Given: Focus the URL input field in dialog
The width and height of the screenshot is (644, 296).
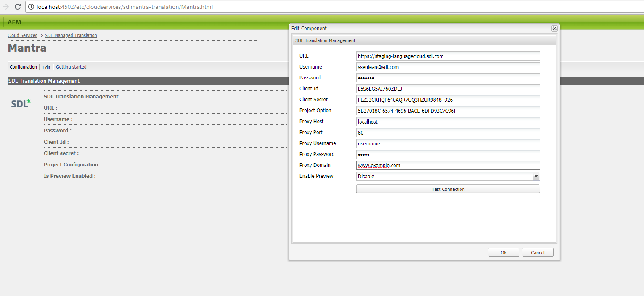Looking at the screenshot, I should [448, 56].
